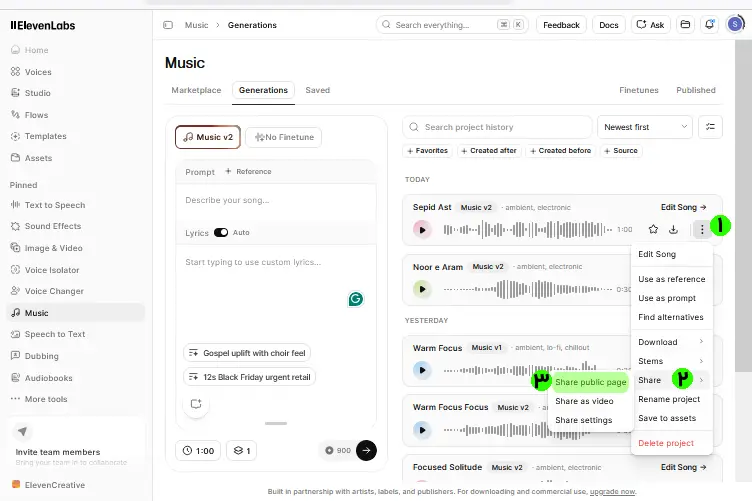The height and width of the screenshot is (501, 752).
Task: Open the Newest first sort dropdown
Action: pyautogui.click(x=645, y=127)
